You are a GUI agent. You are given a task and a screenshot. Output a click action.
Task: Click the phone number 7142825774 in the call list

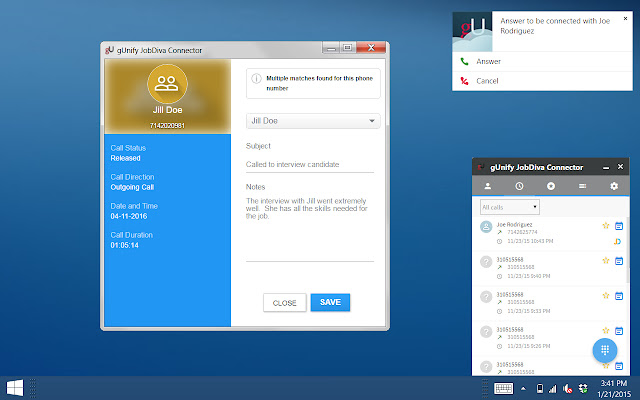[522, 232]
